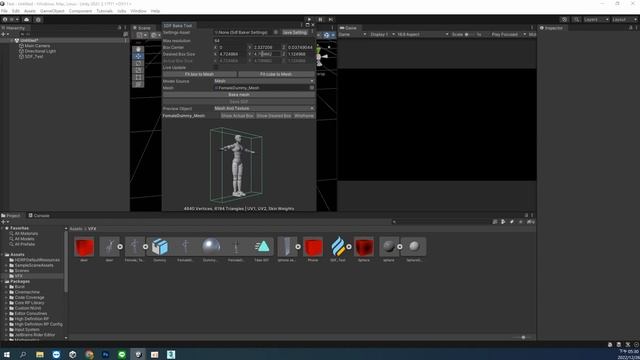Click the Desired Box Size X field

(232, 54)
